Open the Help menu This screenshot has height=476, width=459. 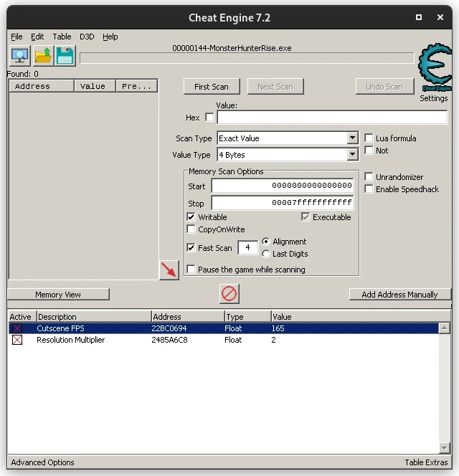pyautogui.click(x=110, y=37)
